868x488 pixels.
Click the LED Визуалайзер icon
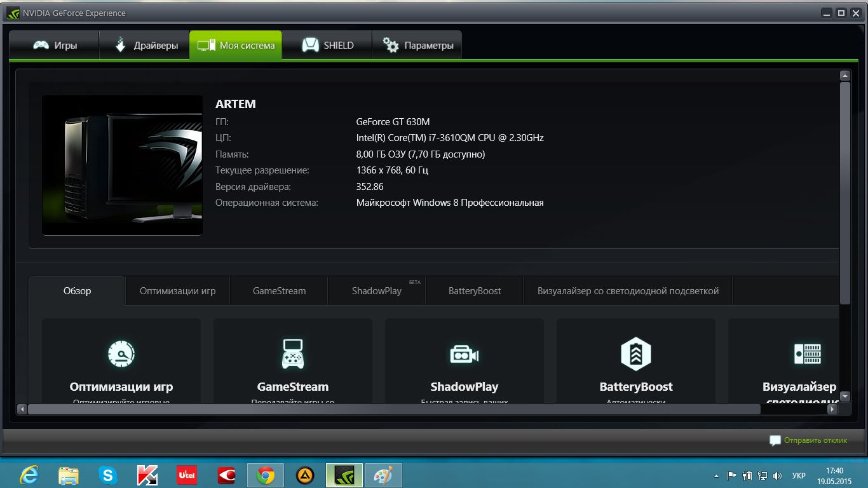[808, 354]
